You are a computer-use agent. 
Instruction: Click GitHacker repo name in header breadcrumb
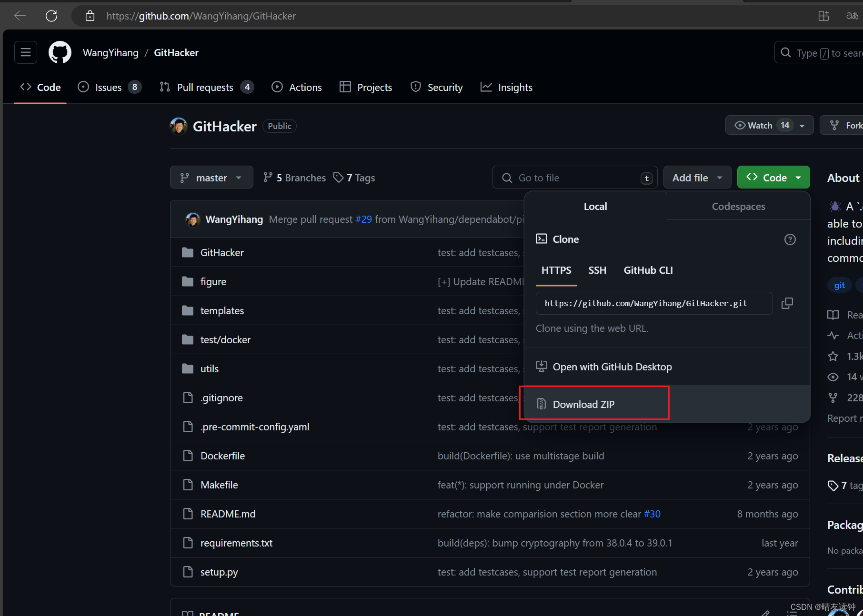pyautogui.click(x=176, y=53)
